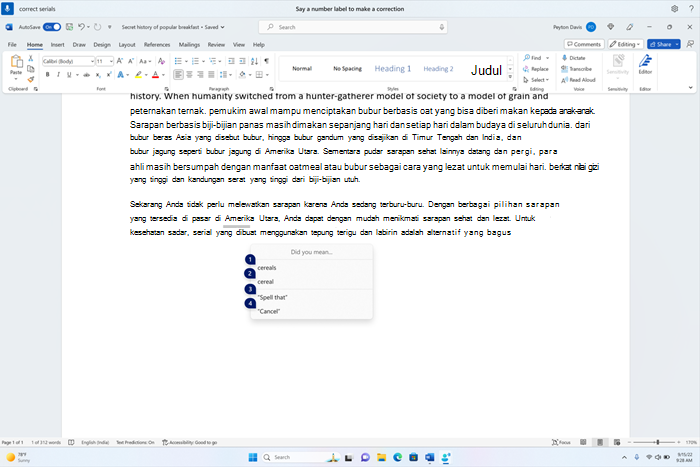The width and height of the screenshot is (700, 467).
Task: Click the zoom slider handle
Action: click(x=658, y=442)
